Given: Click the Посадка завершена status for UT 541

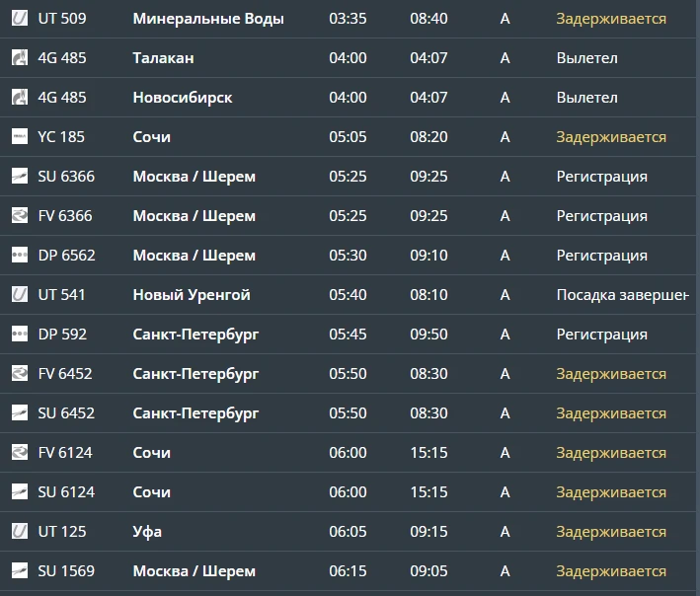Looking at the screenshot, I should tap(623, 295).
